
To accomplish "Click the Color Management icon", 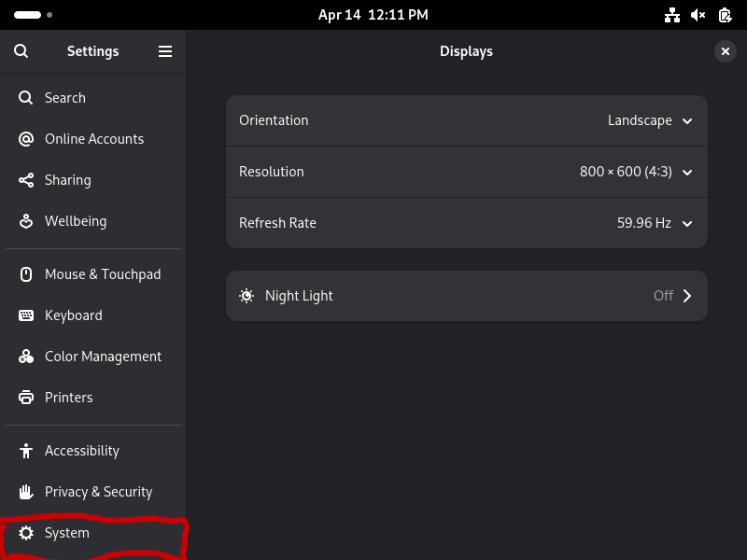I will point(26,357).
